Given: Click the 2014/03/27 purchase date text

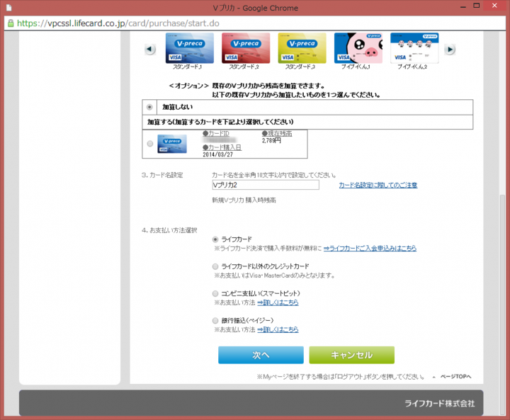Looking at the screenshot, I should coord(218,154).
